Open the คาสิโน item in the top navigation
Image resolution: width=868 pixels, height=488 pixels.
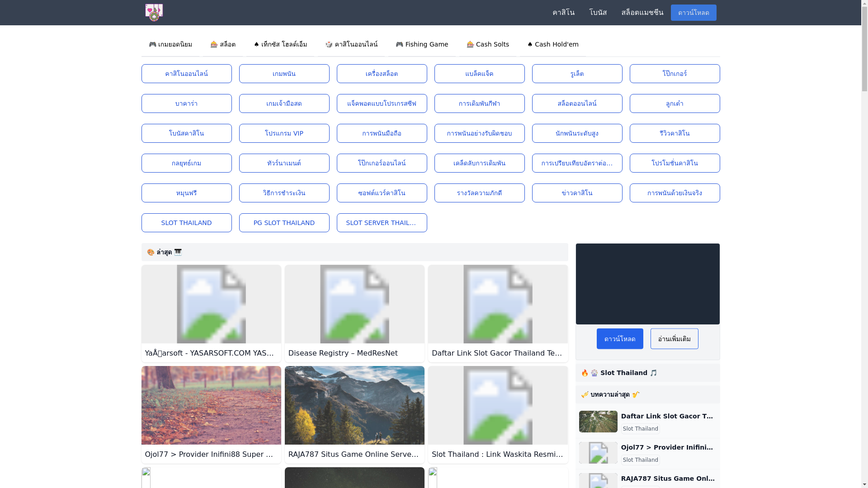pos(563,13)
